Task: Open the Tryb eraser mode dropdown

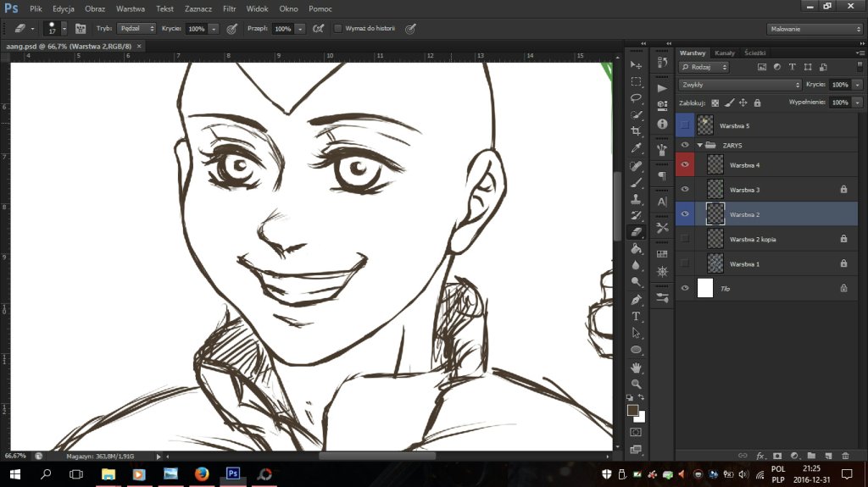Action: (136, 28)
